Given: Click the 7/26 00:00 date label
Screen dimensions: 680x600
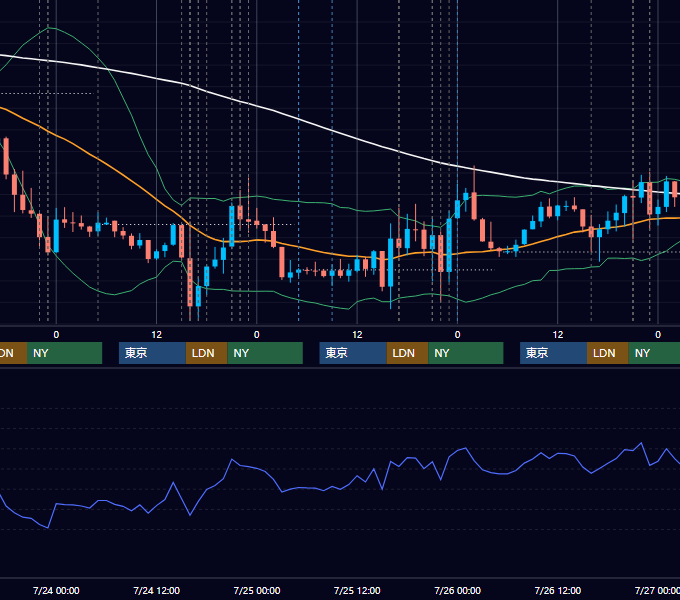Looking at the screenshot, I should (458, 590).
